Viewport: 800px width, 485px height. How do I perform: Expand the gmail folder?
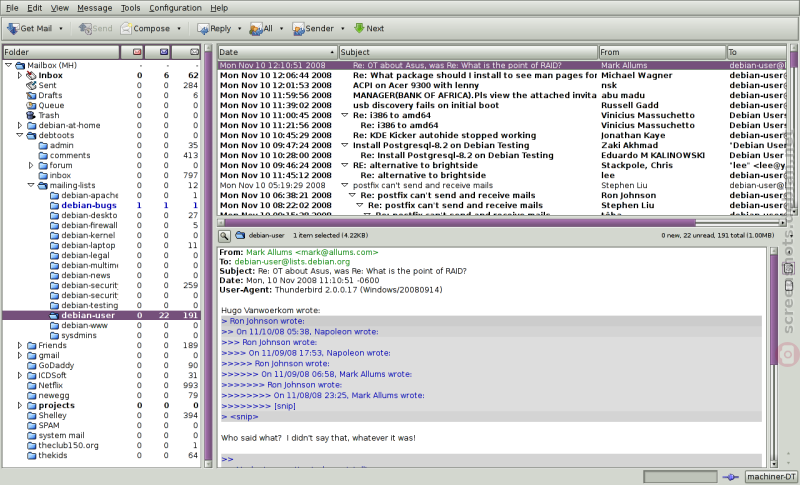click(x=20, y=355)
